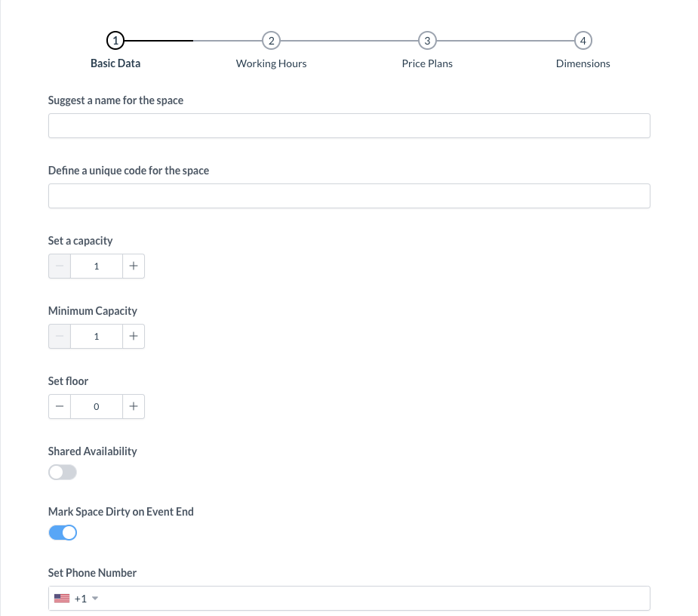Increase Minimum Capacity with the plus icon
This screenshot has width=698, height=616.
click(x=133, y=336)
